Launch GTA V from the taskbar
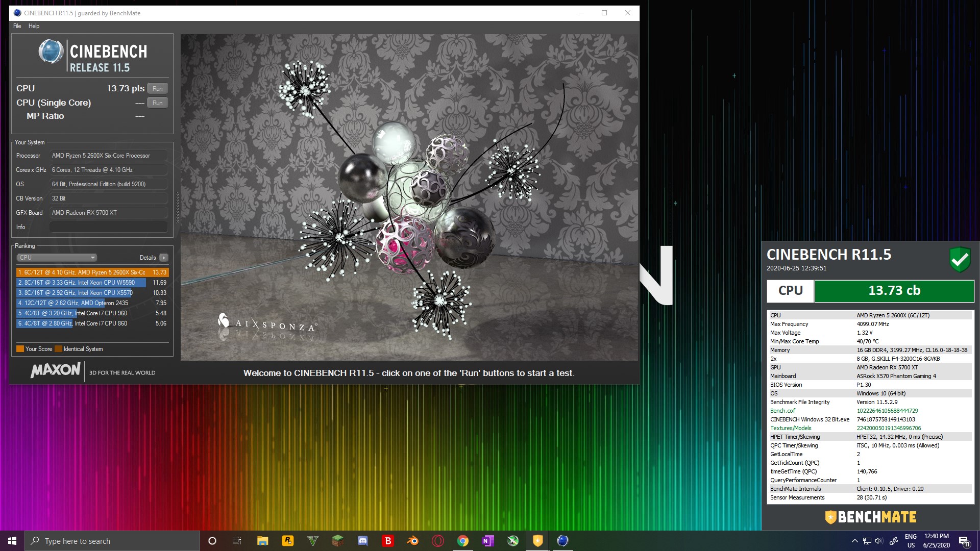The width and height of the screenshot is (980, 551). 313,541
